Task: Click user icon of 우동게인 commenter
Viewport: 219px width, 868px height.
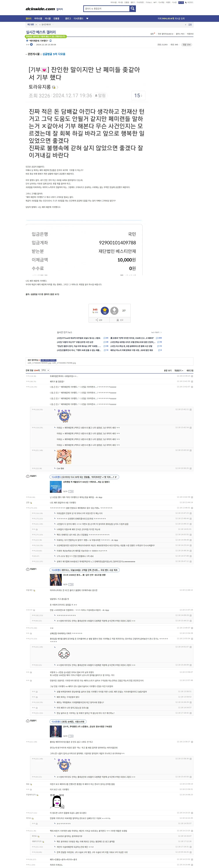Action: tap(34, 590)
